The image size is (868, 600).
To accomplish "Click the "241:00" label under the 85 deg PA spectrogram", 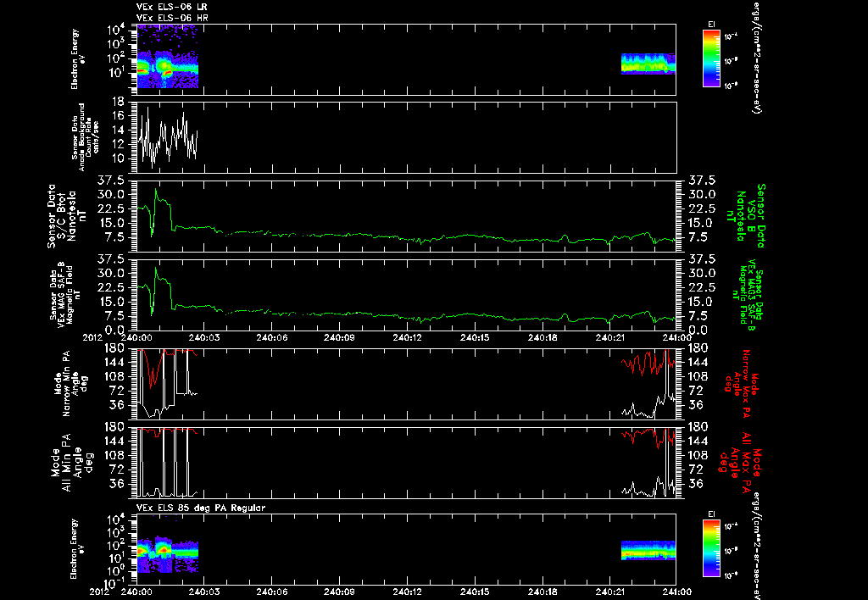I will 677,592.
